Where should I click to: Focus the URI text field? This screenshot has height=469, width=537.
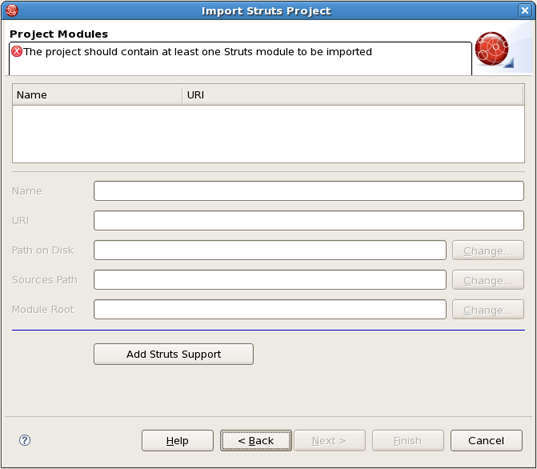coord(309,221)
